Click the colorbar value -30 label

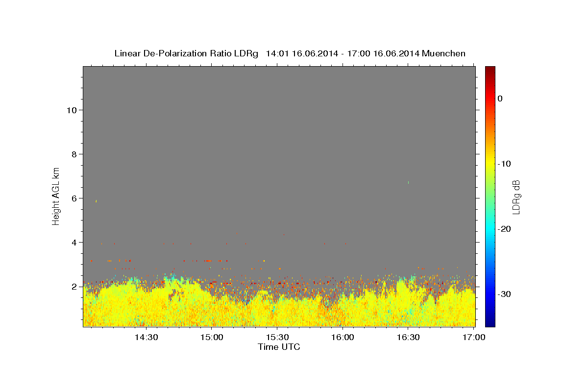504,294
